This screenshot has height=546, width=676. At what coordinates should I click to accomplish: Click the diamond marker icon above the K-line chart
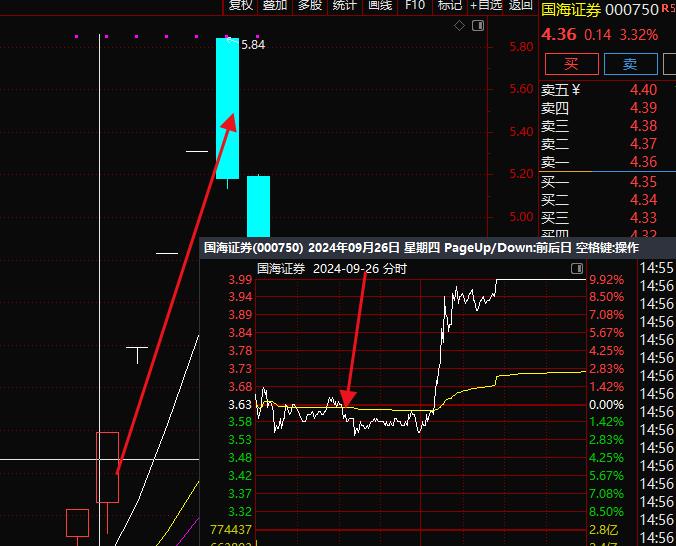[x=460, y=26]
